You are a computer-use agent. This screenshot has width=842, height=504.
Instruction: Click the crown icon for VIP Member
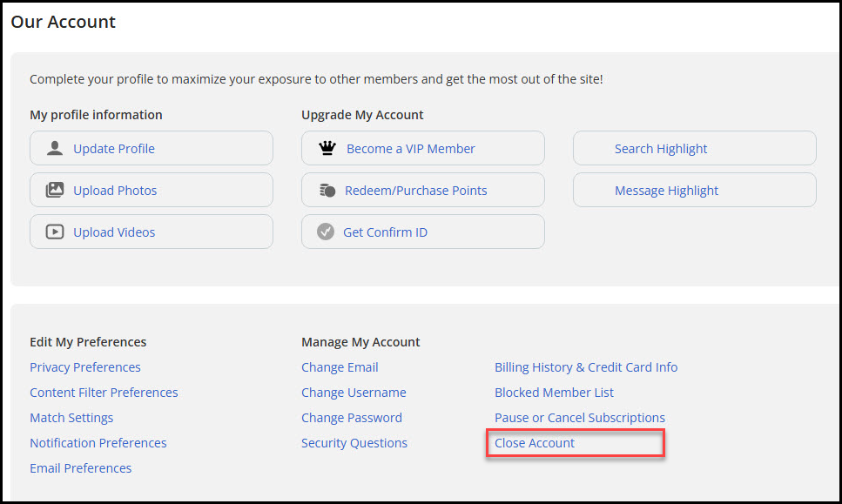point(327,148)
